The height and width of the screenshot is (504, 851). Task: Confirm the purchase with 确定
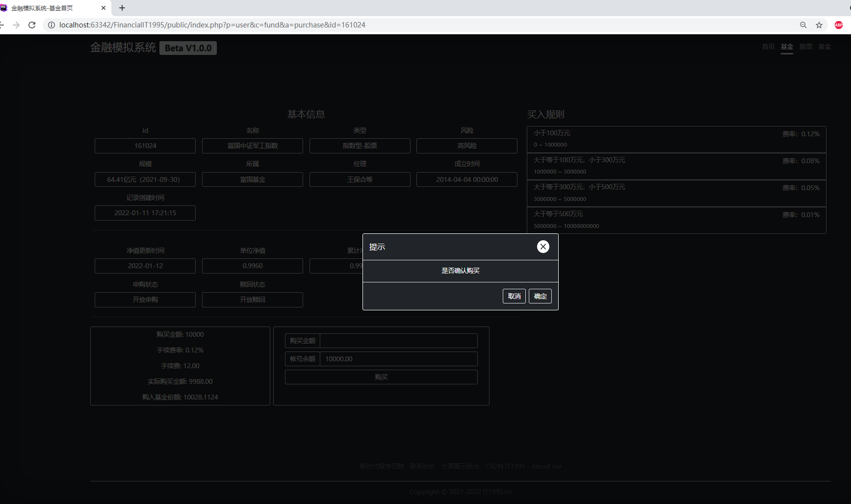click(540, 296)
